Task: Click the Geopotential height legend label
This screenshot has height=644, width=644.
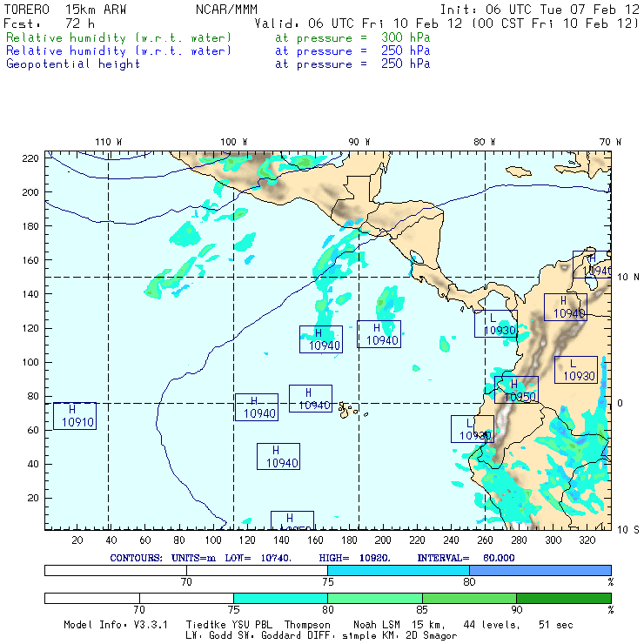Action: (x=73, y=64)
